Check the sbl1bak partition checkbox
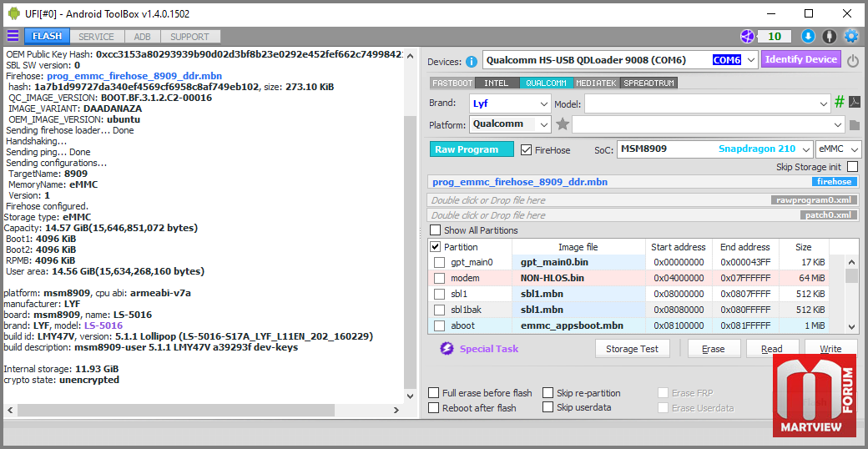 tap(440, 310)
